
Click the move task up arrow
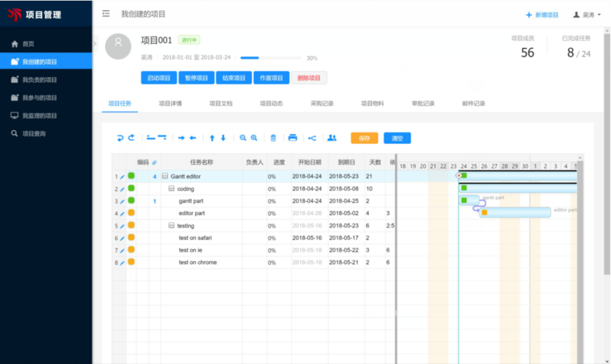pyautogui.click(x=212, y=138)
